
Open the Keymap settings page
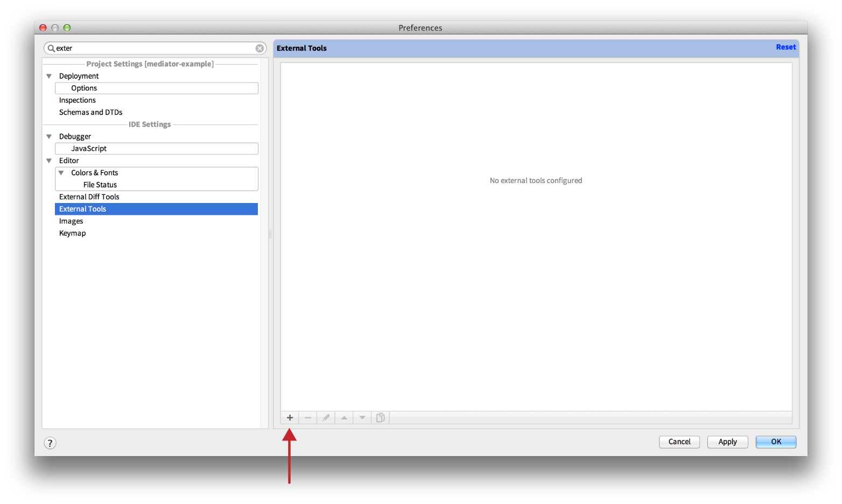tap(73, 233)
